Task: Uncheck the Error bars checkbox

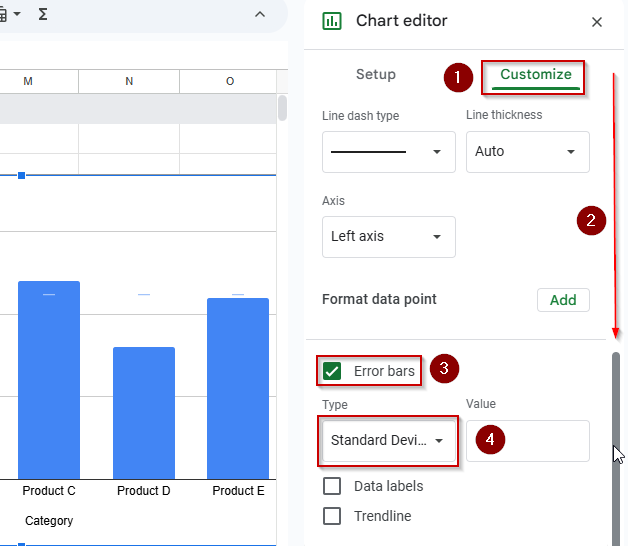Action: [332, 371]
